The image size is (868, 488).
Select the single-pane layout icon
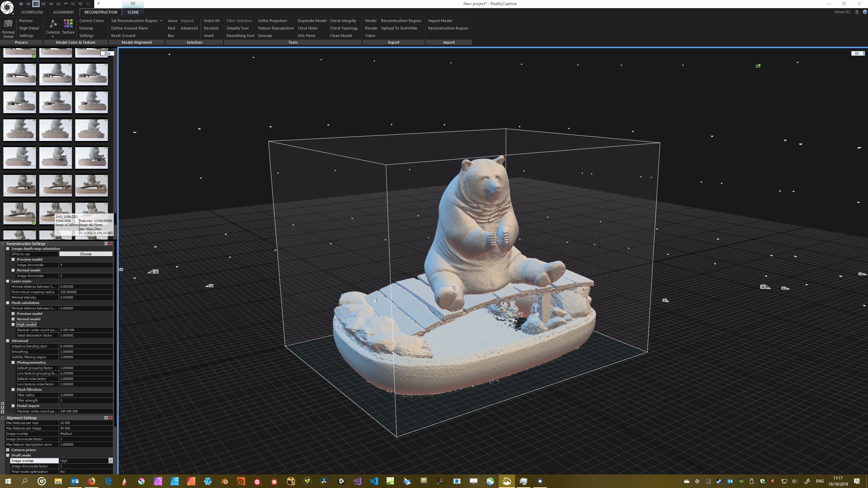(21, 4)
